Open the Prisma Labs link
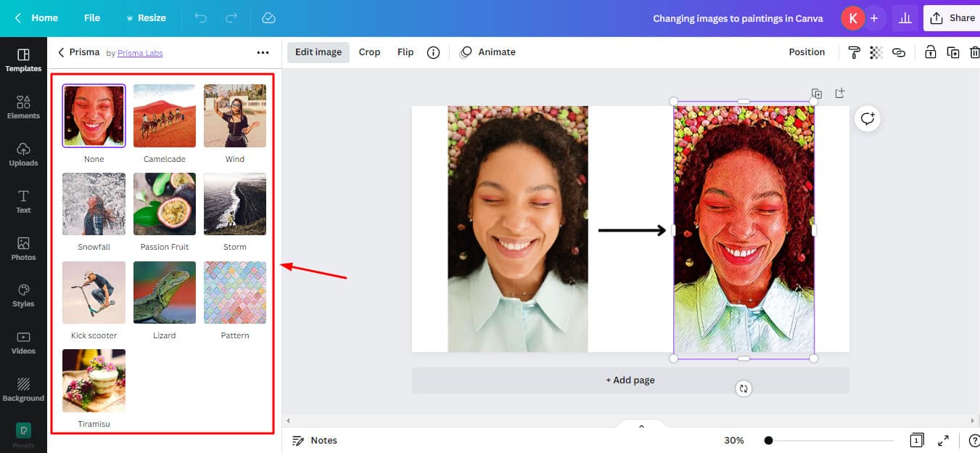 [140, 53]
